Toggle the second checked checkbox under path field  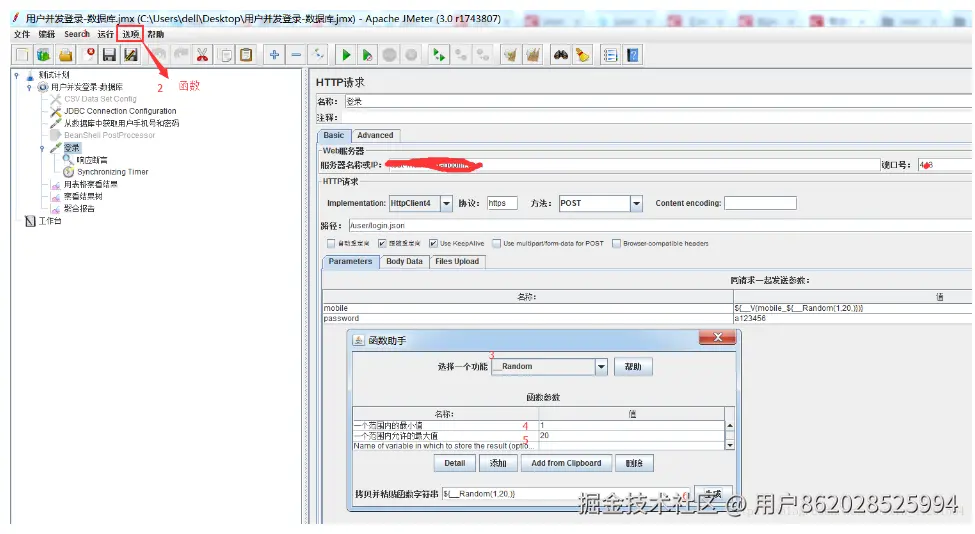coord(382,244)
